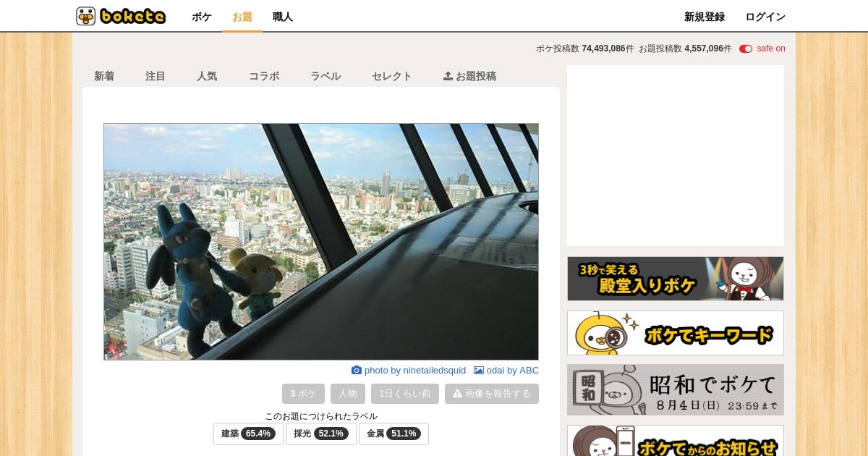Go to the 職人 navigation item
The width and height of the screenshot is (868, 456).
[283, 17]
